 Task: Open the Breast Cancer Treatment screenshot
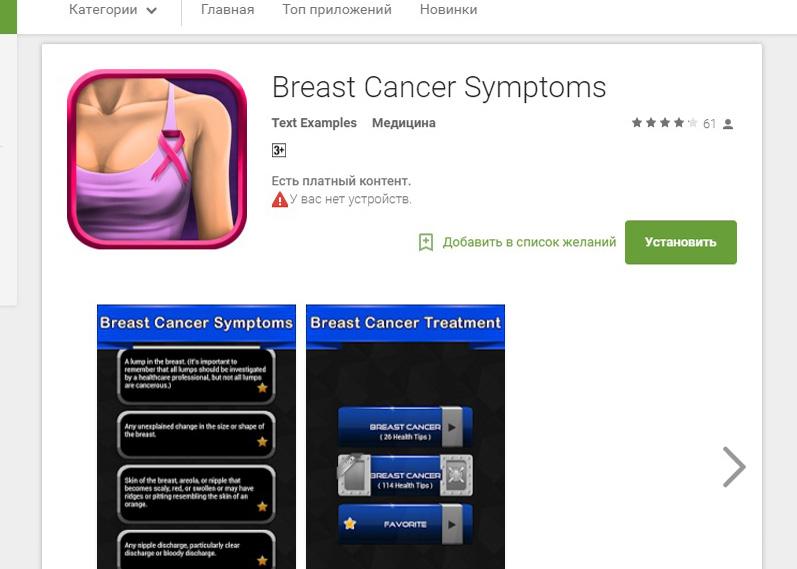click(405, 437)
